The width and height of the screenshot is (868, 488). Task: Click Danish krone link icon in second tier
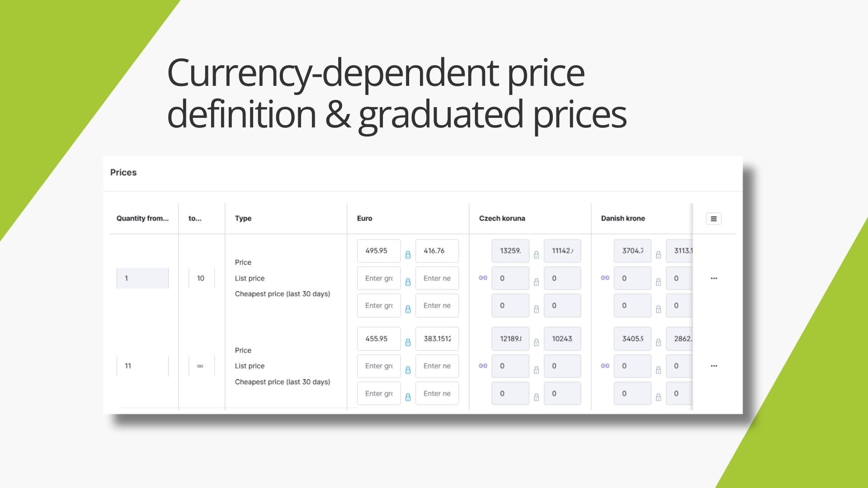coord(605,366)
